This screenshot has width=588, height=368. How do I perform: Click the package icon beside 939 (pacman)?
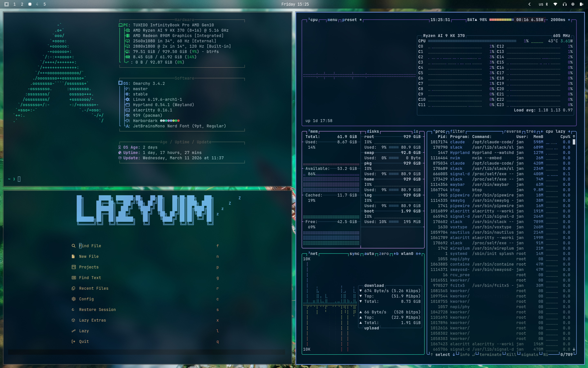pyautogui.click(x=128, y=115)
